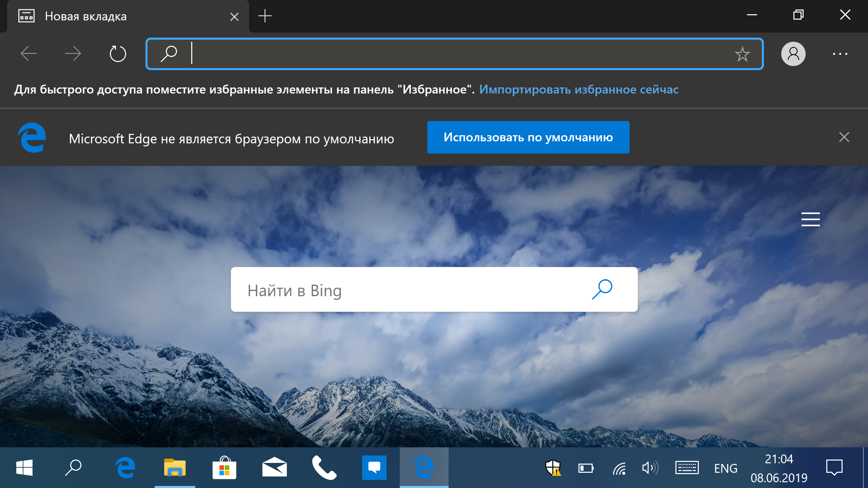Dismiss the default browser notification bar
This screenshot has height=488, width=868.
844,137
